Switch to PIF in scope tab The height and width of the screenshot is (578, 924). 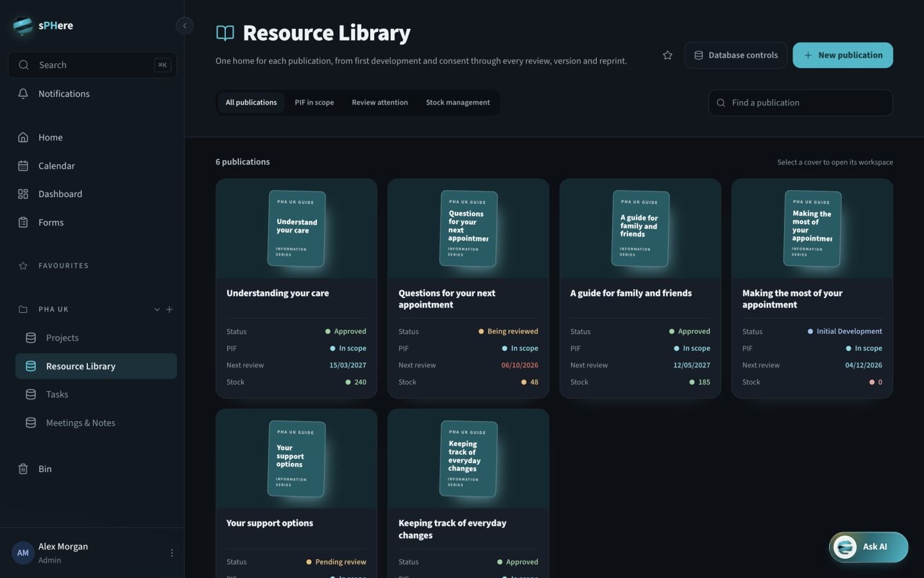(314, 103)
